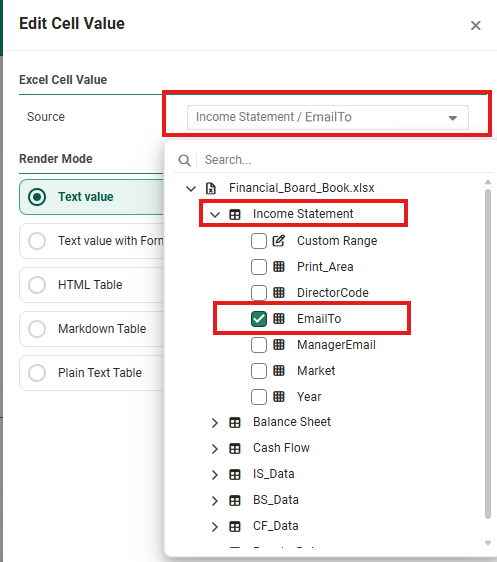Click the sheet icon next to BS_Data
This screenshot has height=562, width=497.
235,501
